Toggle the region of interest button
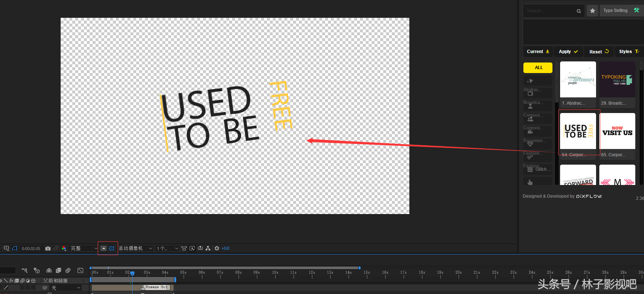This screenshot has height=294, width=644. (104, 248)
